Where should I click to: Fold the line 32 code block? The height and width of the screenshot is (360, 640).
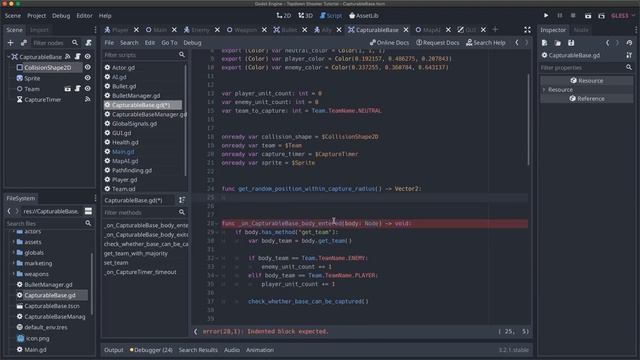(x=217, y=258)
